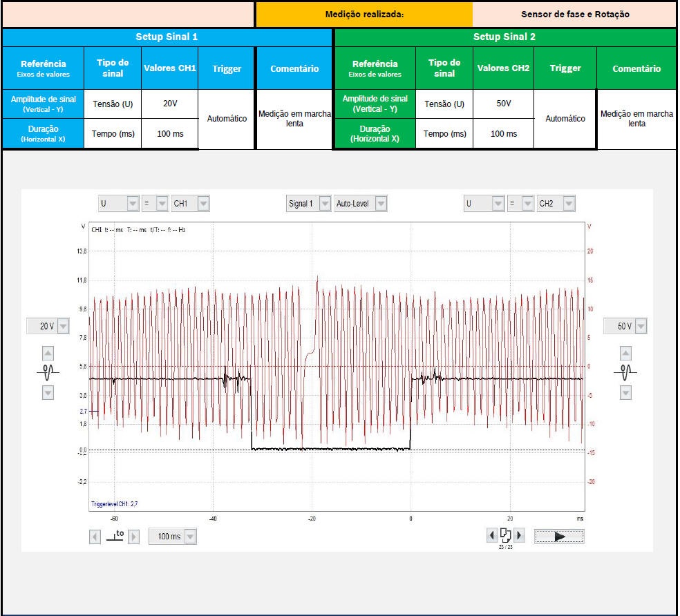The width and height of the screenshot is (680, 616).
Task: Expand the Auto-Level trigger mode dropdown
Action: (x=379, y=204)
